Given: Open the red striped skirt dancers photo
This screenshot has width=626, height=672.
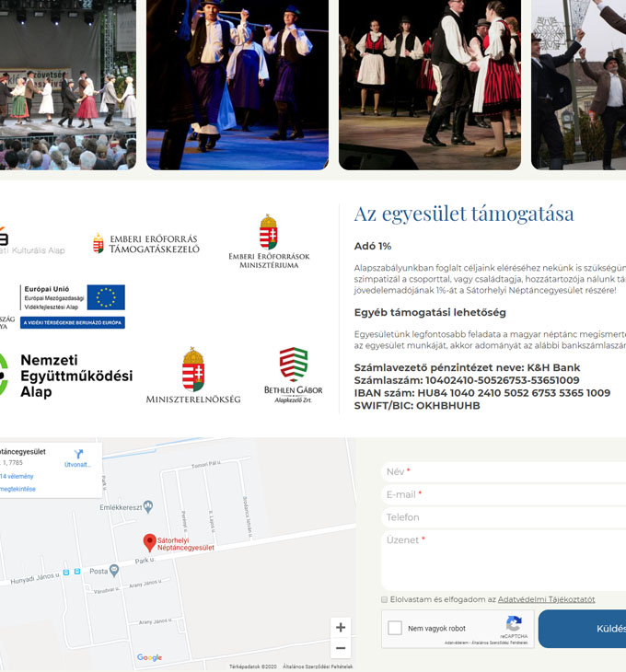Looking at the screenshot, I should coord(430,85).
